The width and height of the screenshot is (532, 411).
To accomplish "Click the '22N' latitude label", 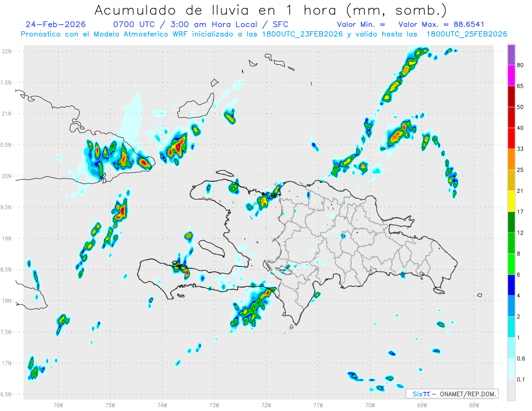I will [x=7, y=51].
